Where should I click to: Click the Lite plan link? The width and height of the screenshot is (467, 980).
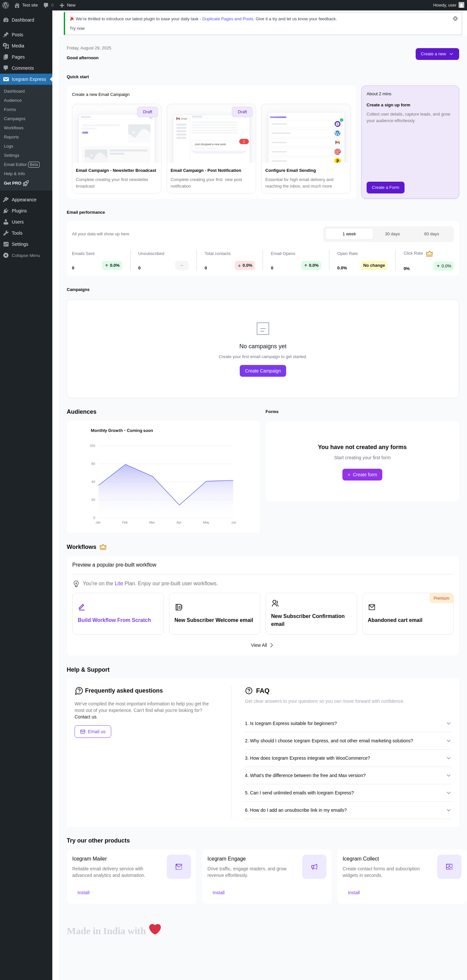point(119,584)
